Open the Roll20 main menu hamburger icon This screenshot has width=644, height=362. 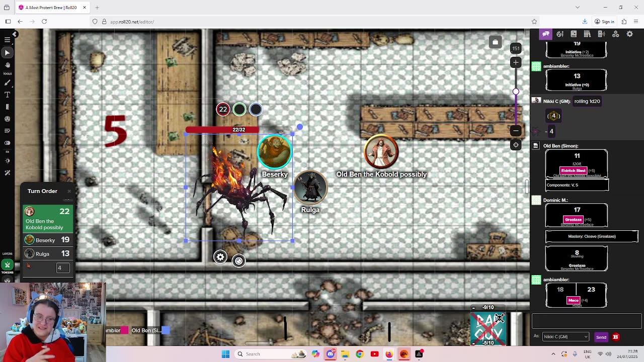tap(7, 40)
